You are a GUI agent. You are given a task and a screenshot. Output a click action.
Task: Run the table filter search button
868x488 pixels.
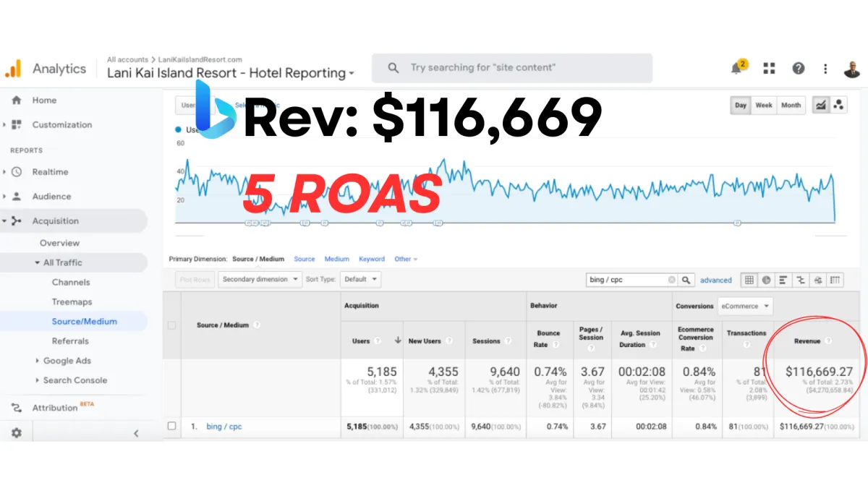click(687, 280)
